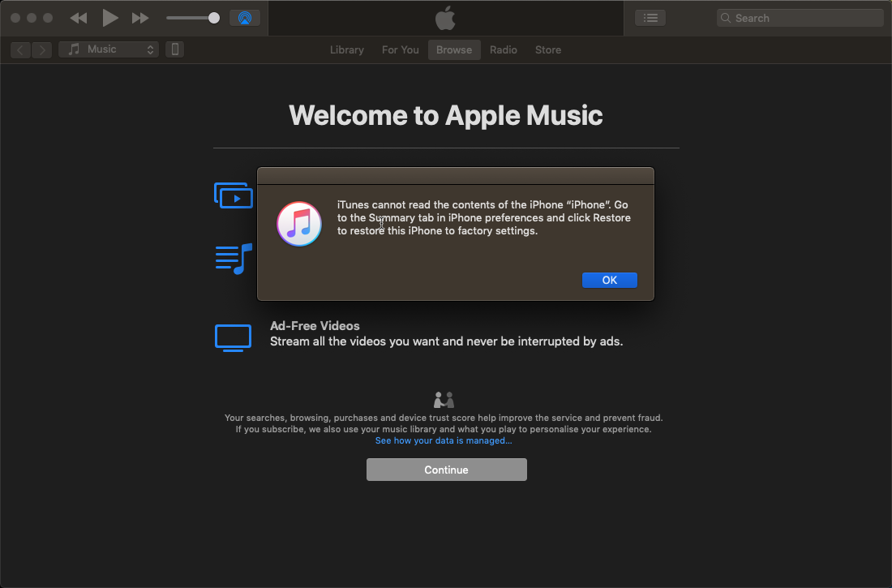Switch to the Library tab
Viewport: 892px width, 588px height.
tap(347, 50)
